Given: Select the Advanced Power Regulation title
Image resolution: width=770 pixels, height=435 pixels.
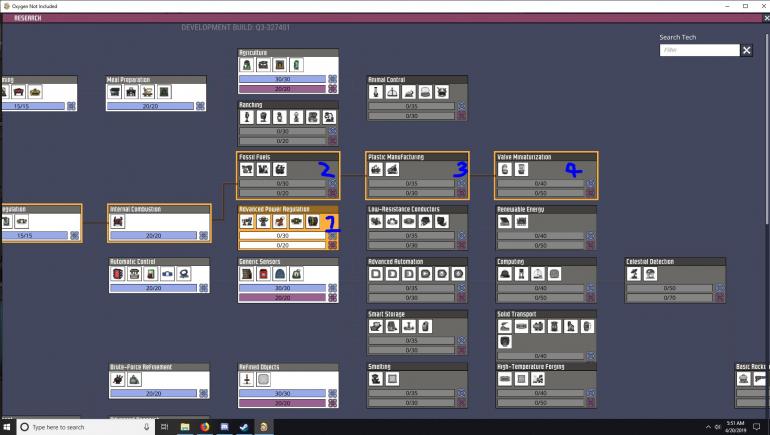Looking at the screenshot, I should [274, 209].
